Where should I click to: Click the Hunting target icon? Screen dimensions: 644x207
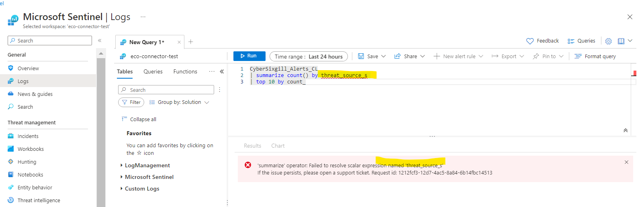pos(11,162)
